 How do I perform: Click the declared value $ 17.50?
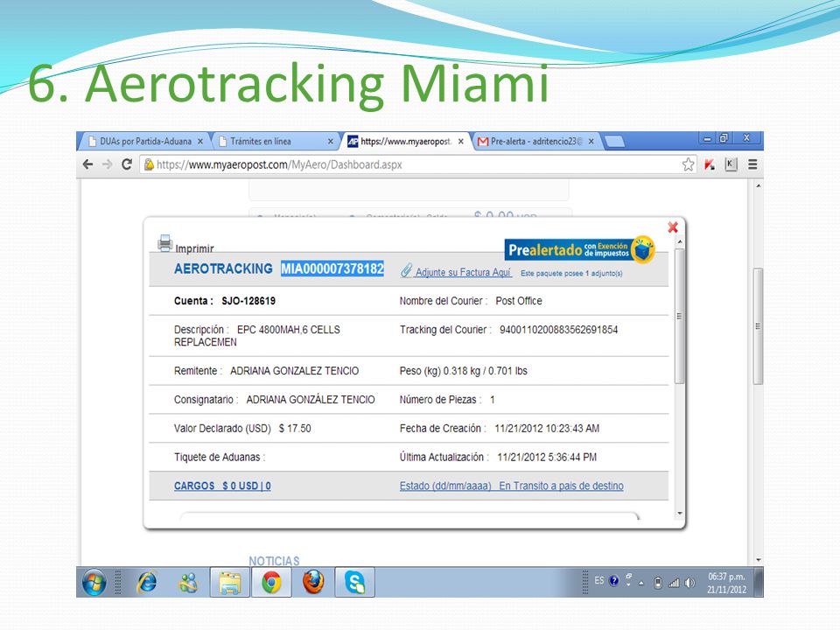coord(295,429)
